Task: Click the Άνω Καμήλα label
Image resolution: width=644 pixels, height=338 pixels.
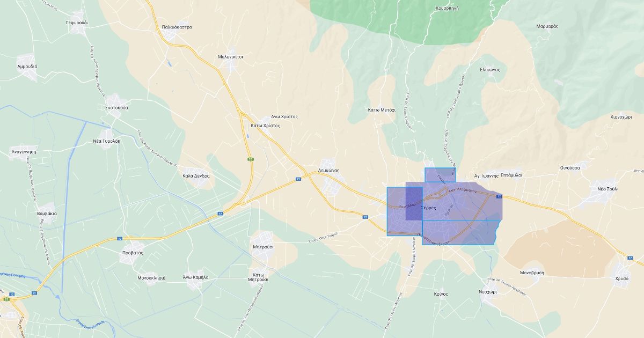Action: tap(195, 277)
